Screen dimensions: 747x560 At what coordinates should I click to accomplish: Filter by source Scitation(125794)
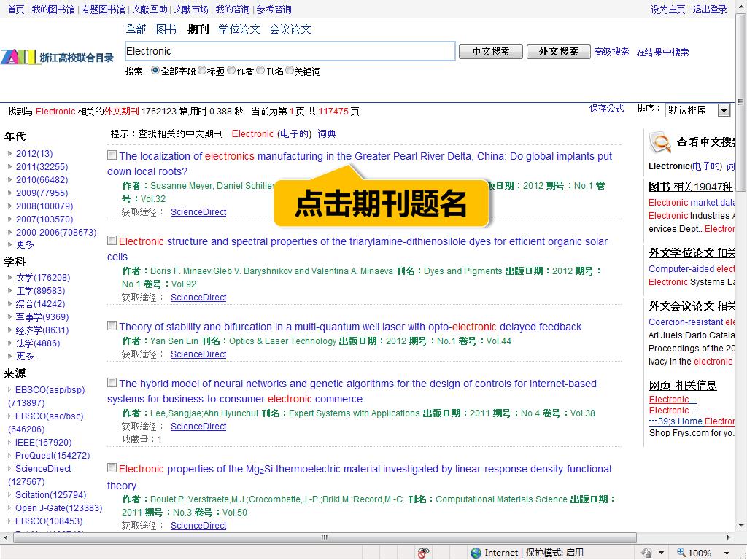(50, 495)
